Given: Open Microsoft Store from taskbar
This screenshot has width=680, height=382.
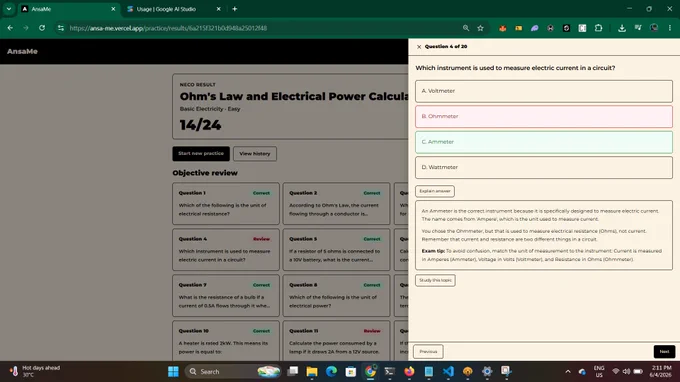Looking at the screenshot, I should [350, 372].
